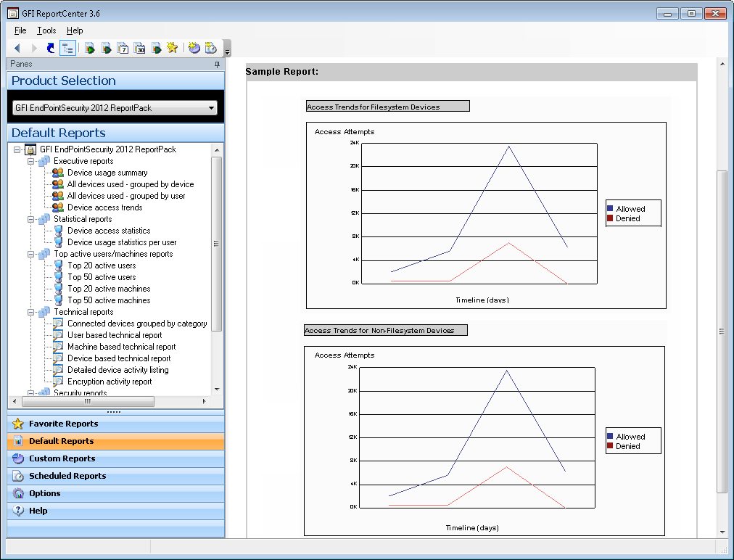734x560 pixels.
Task: Switch to Scheduled Reports pane
Action: [x=67, y=476]
